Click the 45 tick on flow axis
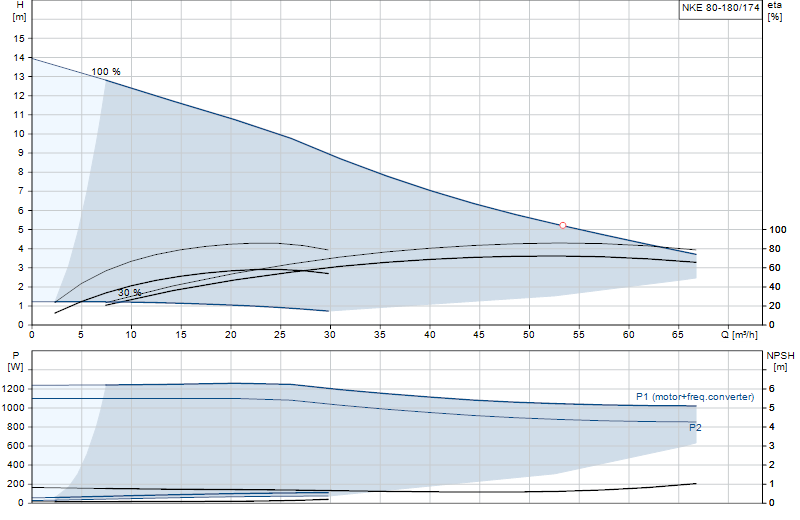800x520 pixels. point(479,335)
